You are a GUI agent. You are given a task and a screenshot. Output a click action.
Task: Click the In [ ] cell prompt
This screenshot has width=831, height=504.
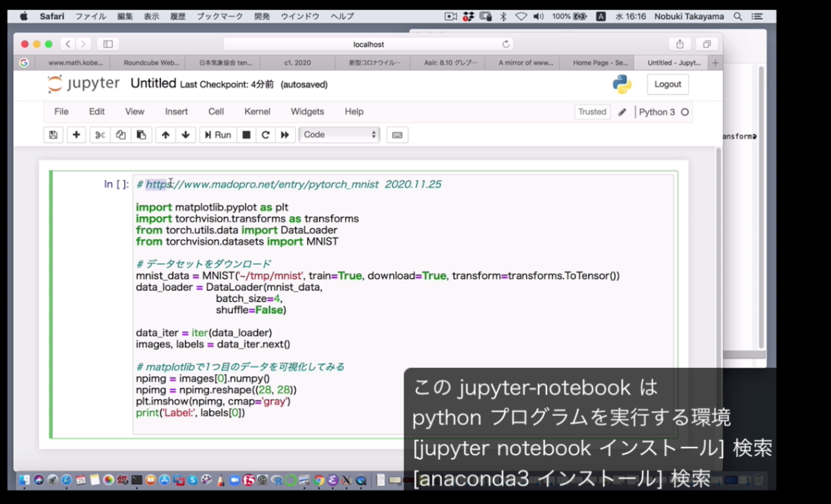(116, 184)
